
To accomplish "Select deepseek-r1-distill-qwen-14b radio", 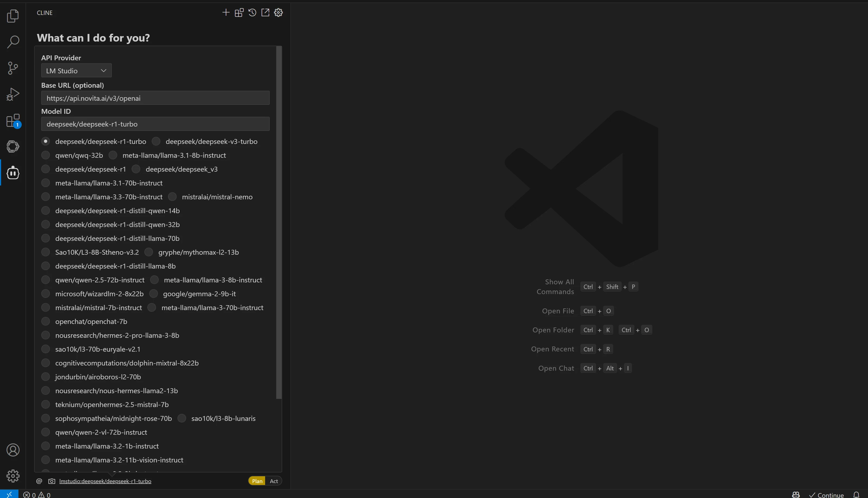I will coord(46,211).
